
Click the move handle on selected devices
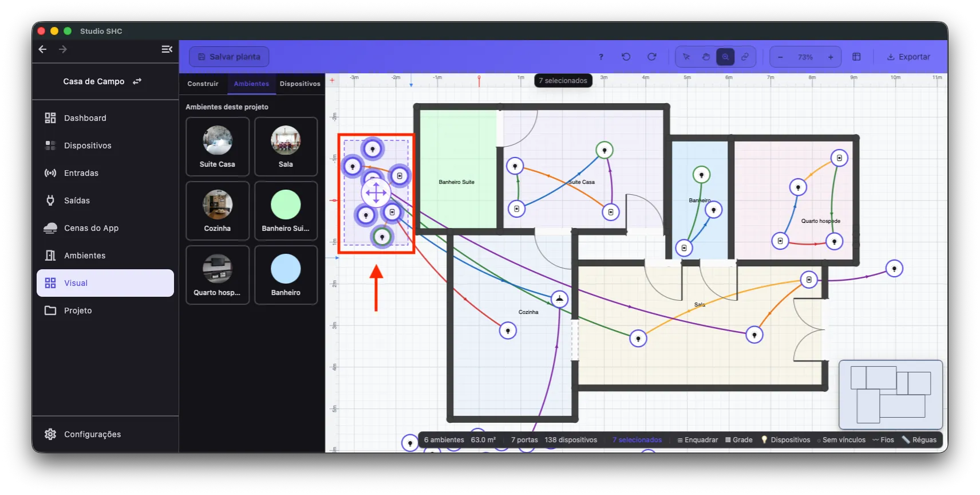376,193
